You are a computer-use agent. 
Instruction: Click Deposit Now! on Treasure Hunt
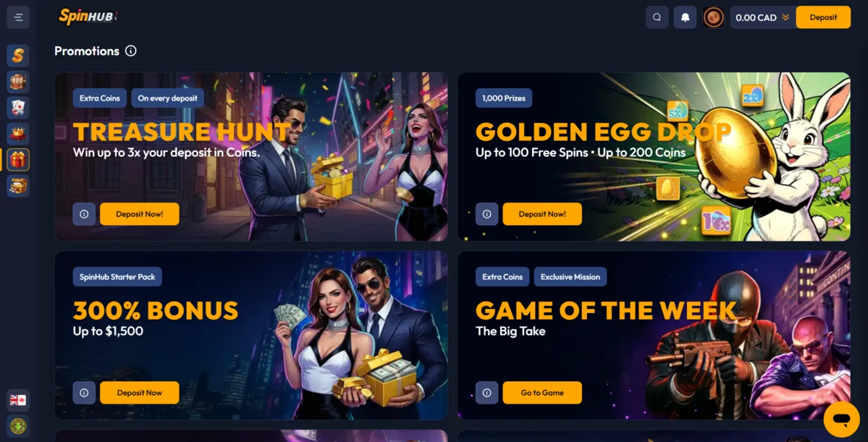(x=140, y=213)
